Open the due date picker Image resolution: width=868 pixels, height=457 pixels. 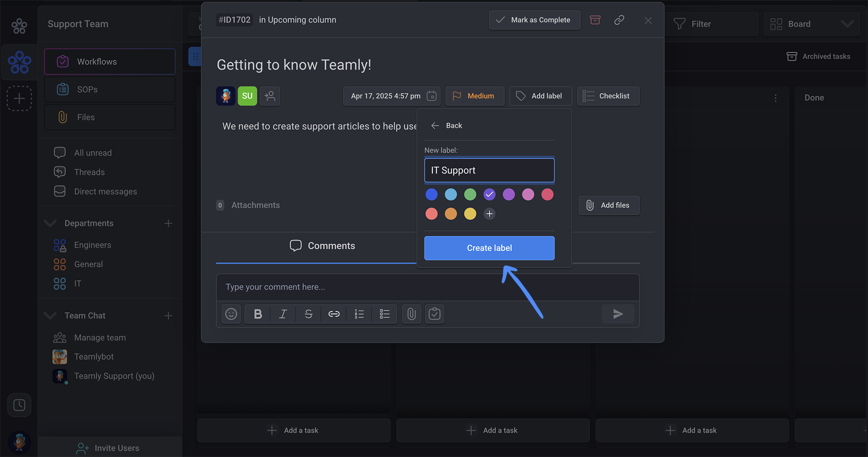392,96
